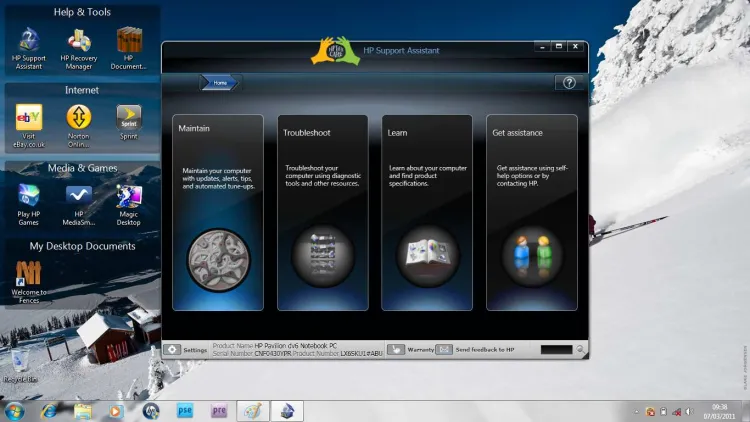Click the help question mark button
This screenshot has width=750, height=422.
[x=569, y=83]
